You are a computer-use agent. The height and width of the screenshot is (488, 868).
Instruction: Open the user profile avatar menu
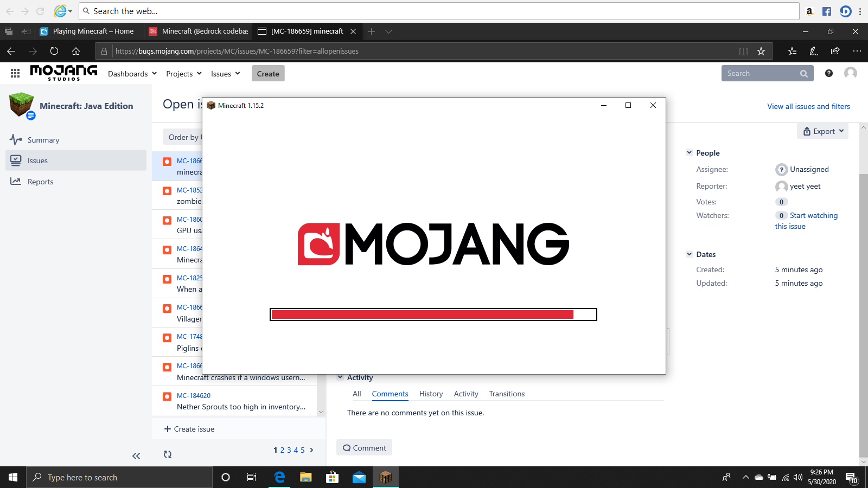pos(851,73)
